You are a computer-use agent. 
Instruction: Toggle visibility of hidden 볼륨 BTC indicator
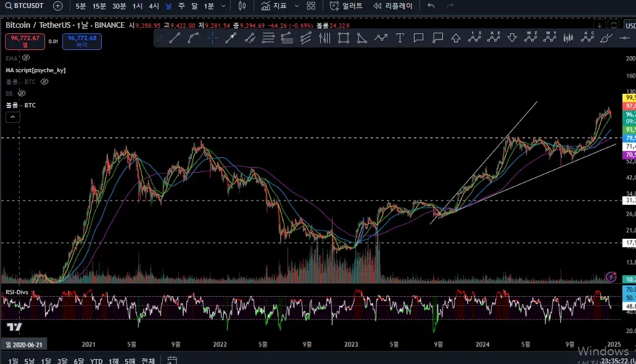click(44, 81)
